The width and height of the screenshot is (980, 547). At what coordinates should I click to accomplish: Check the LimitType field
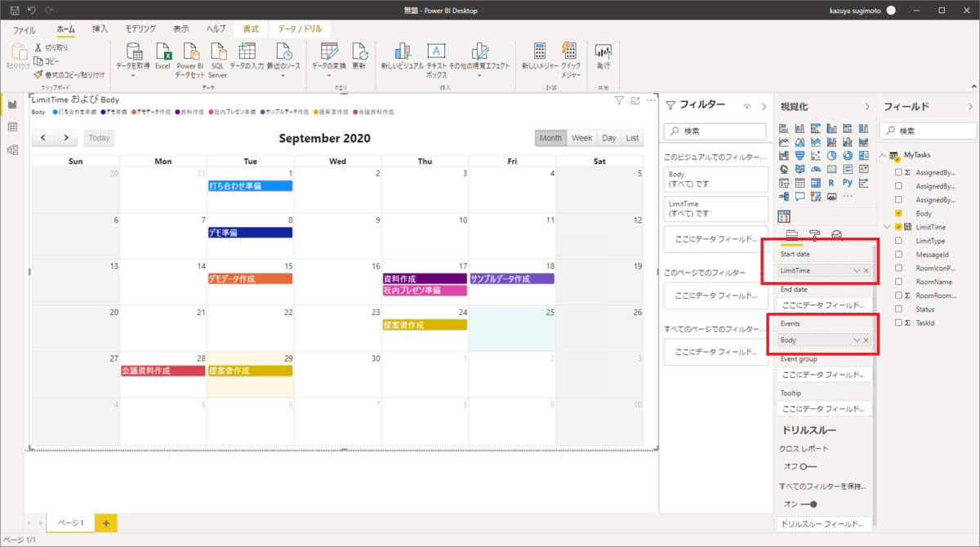click(x=898, y=241)
